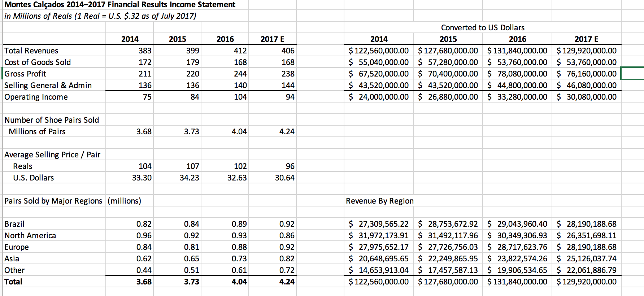Select Total Revenues value 383
The image size is (644, 296).
coord(145,51)
